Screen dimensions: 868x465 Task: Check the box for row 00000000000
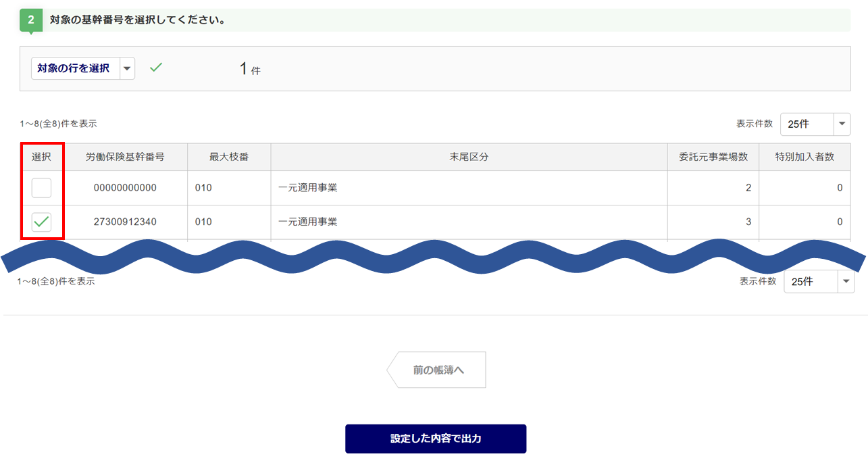pyautogui.click(x=41, y=188)
